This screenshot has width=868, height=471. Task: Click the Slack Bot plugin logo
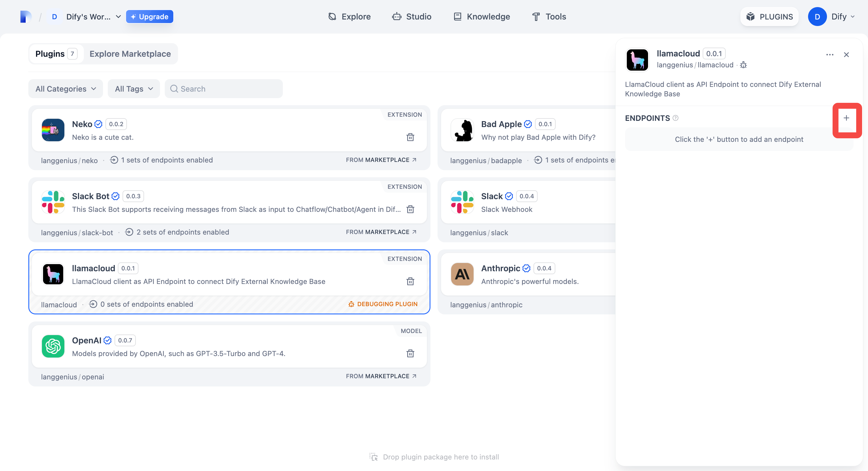pos(53,202)
